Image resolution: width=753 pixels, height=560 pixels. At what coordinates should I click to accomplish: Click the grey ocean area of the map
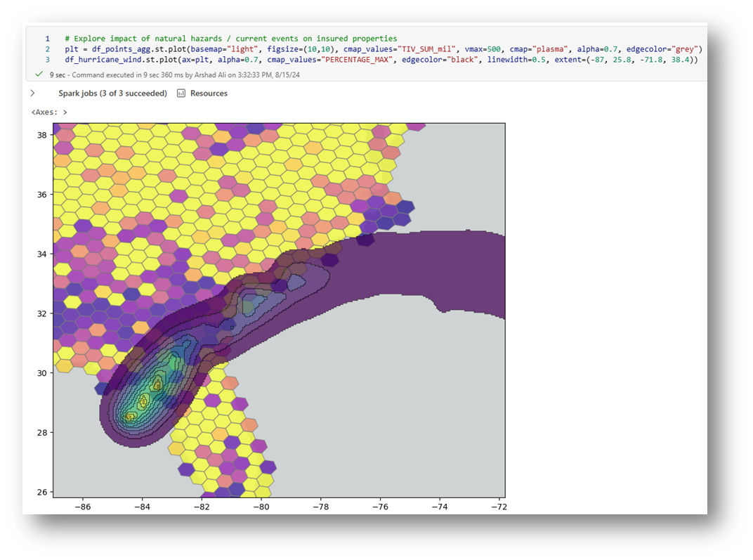point(393,408)
